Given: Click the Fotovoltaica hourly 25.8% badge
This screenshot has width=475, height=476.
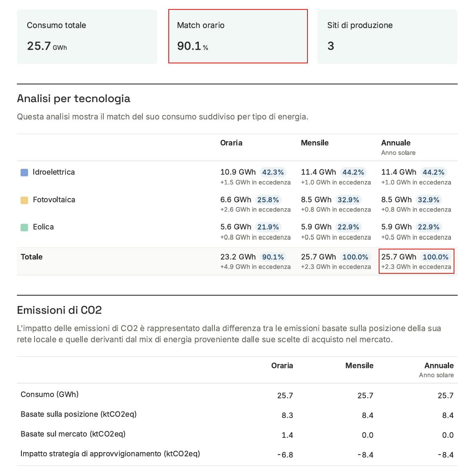Looking at the screenshot, I should click(268, 200).
